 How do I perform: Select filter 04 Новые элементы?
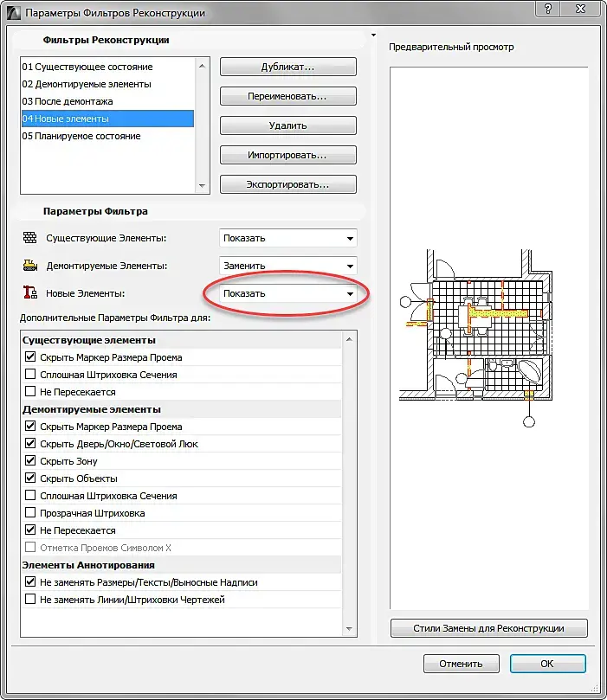click(x=107, y=119)
